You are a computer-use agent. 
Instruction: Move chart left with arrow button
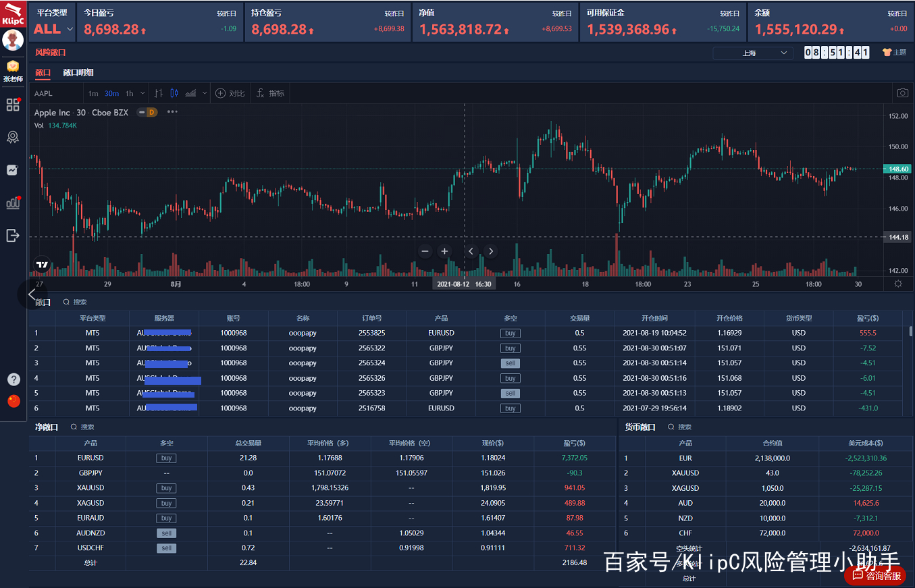tap(471, 251)
